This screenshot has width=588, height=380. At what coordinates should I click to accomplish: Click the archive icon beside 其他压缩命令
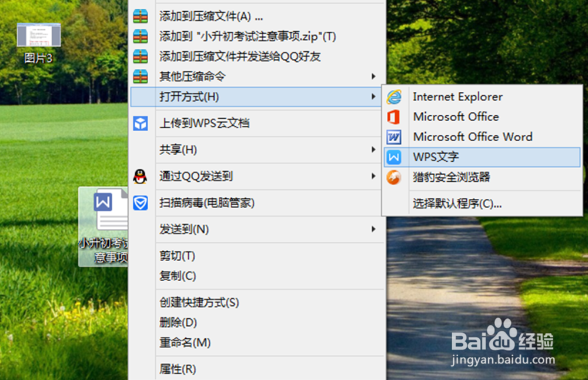pyautogui.click(x=141, y=76)
